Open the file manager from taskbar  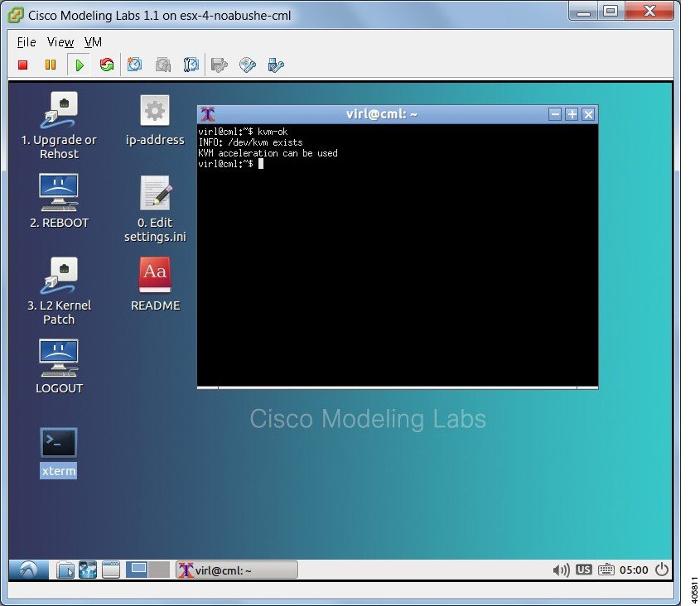(x=65, y=570)
